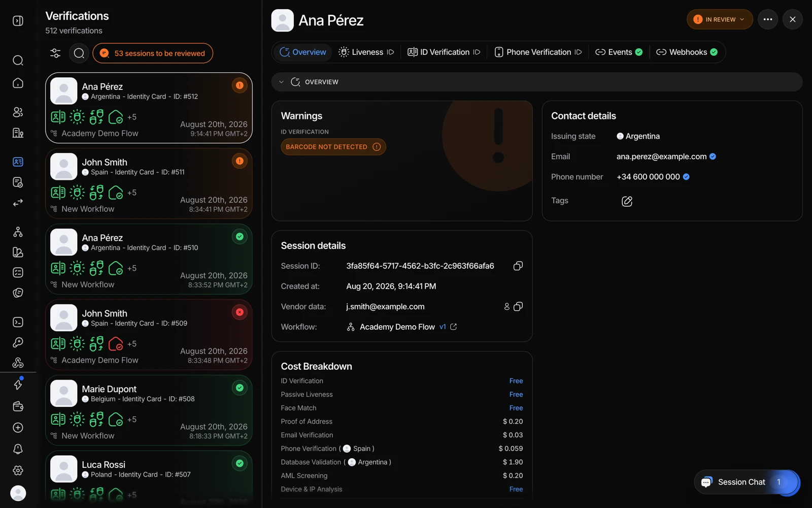Open the Session Chat button
The image size is (812, 508).
[747, 482]
